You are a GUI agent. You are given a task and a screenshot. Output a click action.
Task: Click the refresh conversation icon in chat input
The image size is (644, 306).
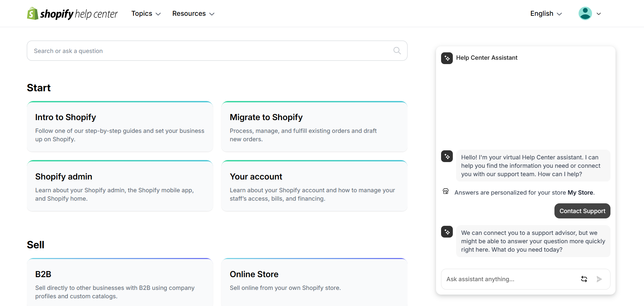[584, 279]
